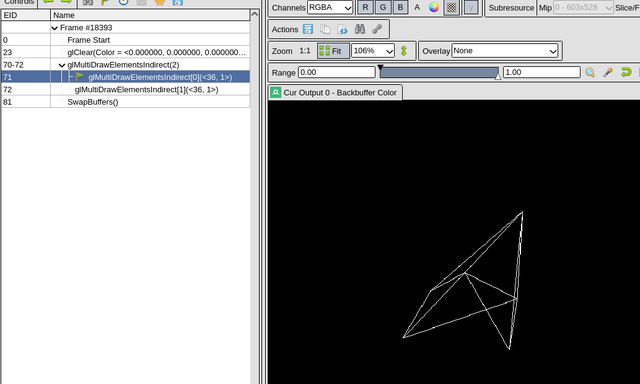Click the EID column header
640x384 pixels.
coord(26,15)
